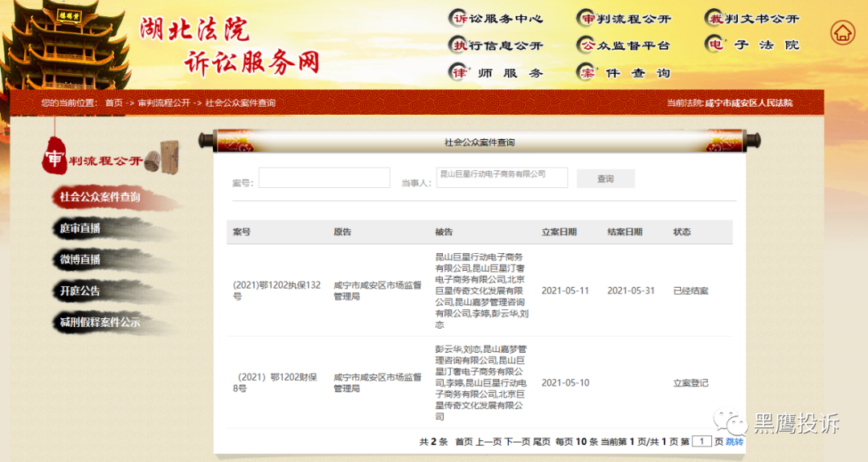The height and width of the screenshot is (462, 868).
Task: Click filing date 2021-05-10
Action: click(565, 382)
